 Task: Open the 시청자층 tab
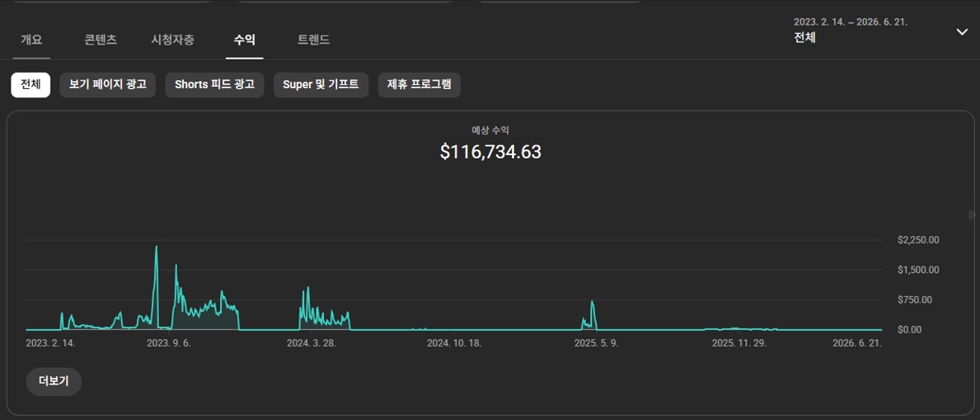tap(172, 40)
